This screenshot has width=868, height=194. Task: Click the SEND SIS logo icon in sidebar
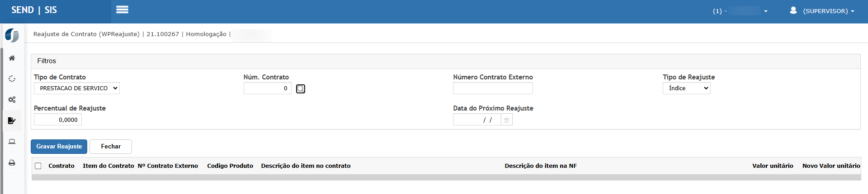pos(12,35)
